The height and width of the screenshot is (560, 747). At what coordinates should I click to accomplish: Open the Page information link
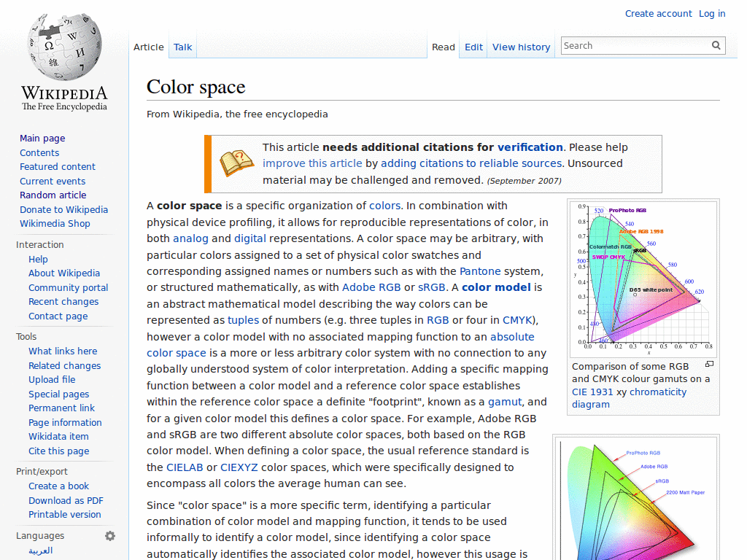click(x=65, y=422)
